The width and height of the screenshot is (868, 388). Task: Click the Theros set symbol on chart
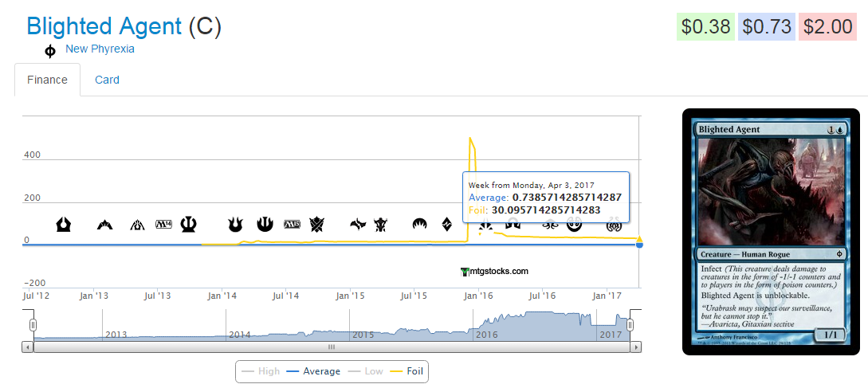[x=190, y=224]
